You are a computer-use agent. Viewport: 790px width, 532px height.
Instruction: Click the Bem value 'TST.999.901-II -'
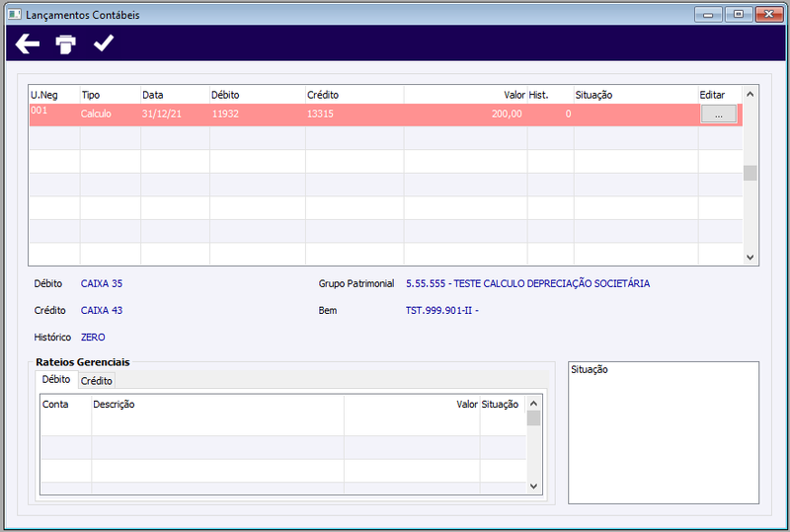pyautogui.click(x=441, y=310)
